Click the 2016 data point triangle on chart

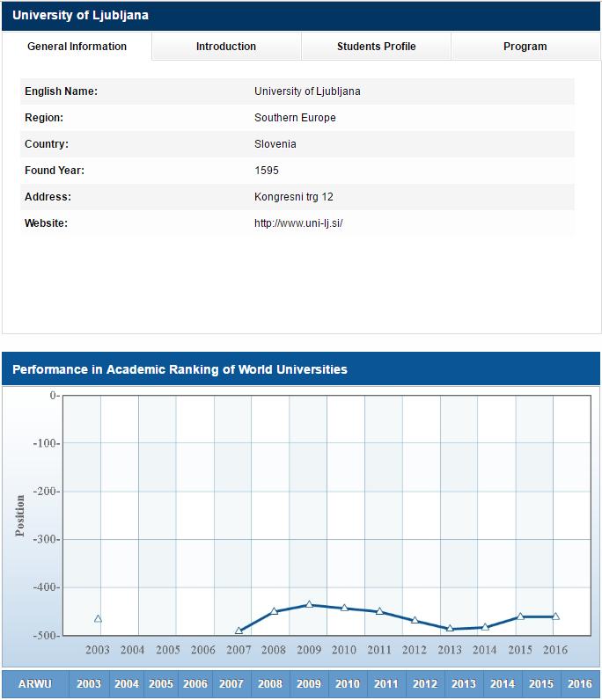pyautogui.click(x=556, y=616)
